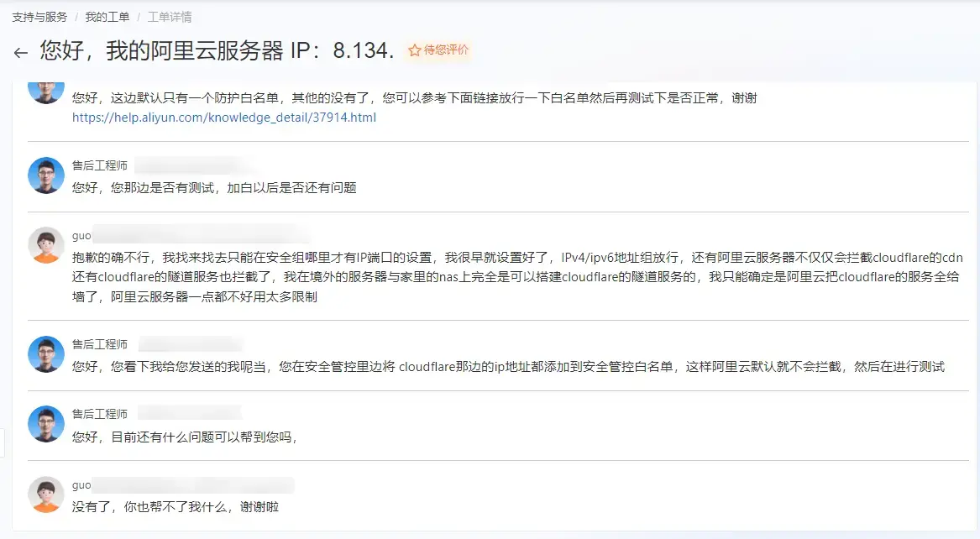Open the help.aliyun.com knowledge_detail link
This screenshot has width=980, height=539.
[x=224, y=118]
